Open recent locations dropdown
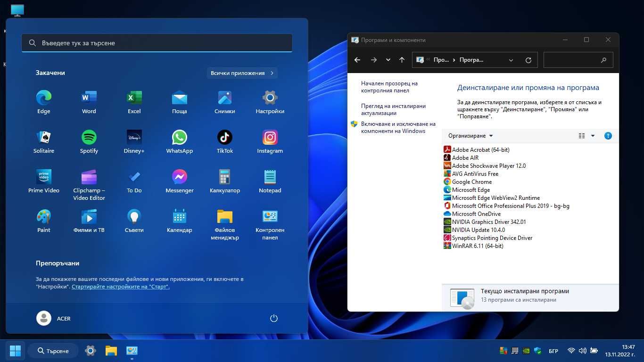 click(x=388, y=60)
